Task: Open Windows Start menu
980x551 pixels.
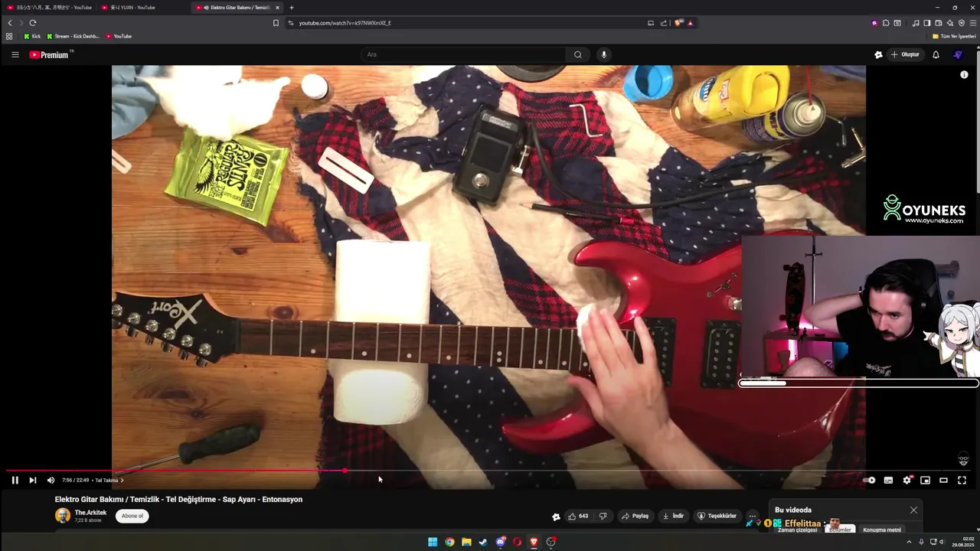Action: click(x=433, y=542)
